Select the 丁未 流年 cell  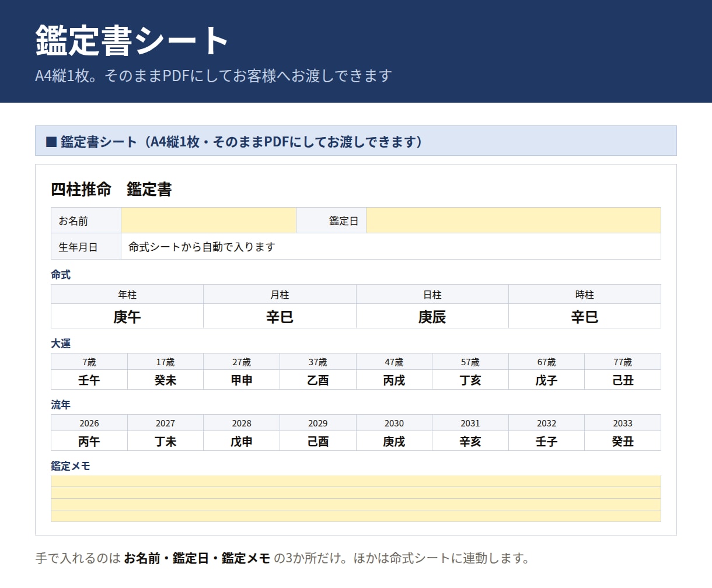pyautogui.click(x=166, y=441)
